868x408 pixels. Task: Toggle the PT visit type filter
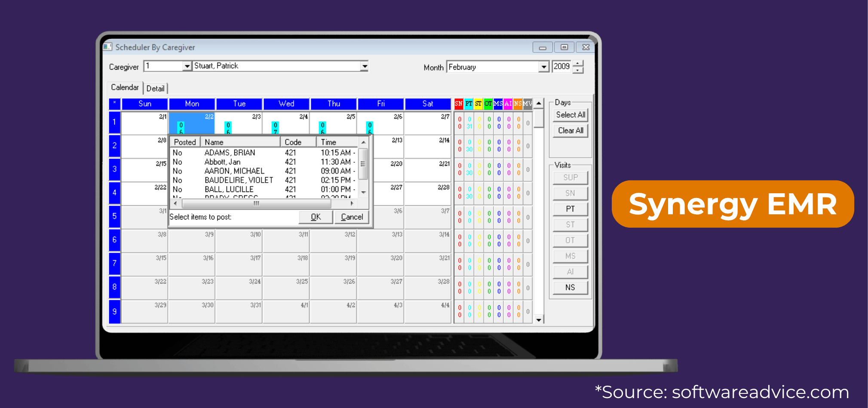pos(570,209)
